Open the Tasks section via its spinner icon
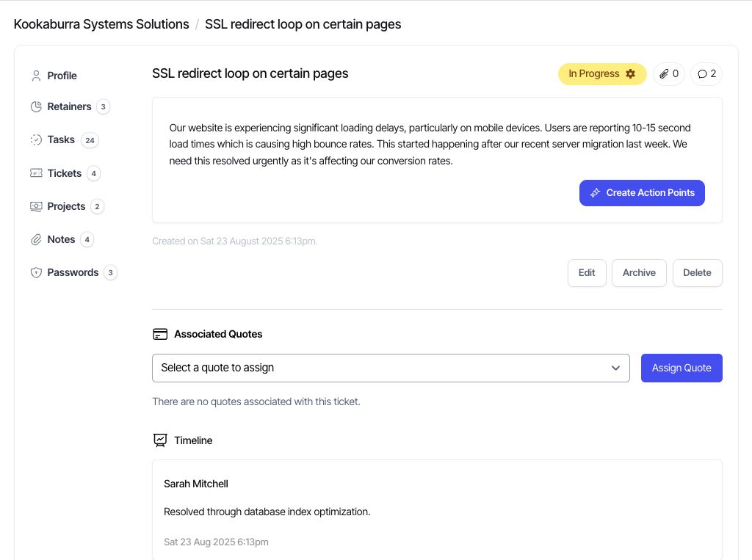 click(36, 139)
